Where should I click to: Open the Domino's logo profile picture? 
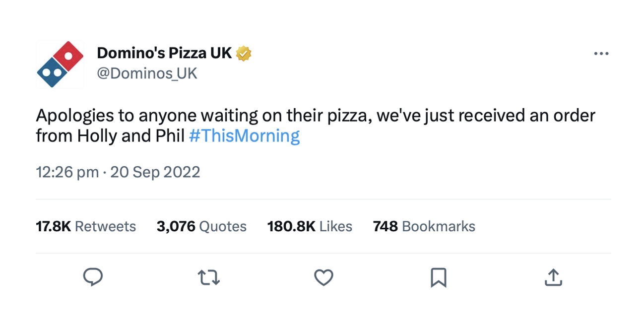coord(60,64)
